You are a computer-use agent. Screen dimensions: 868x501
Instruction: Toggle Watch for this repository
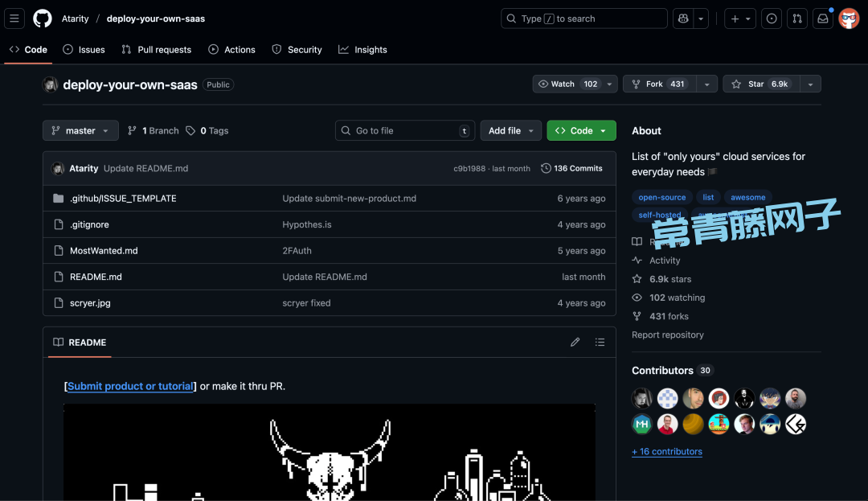pos(567,84)
